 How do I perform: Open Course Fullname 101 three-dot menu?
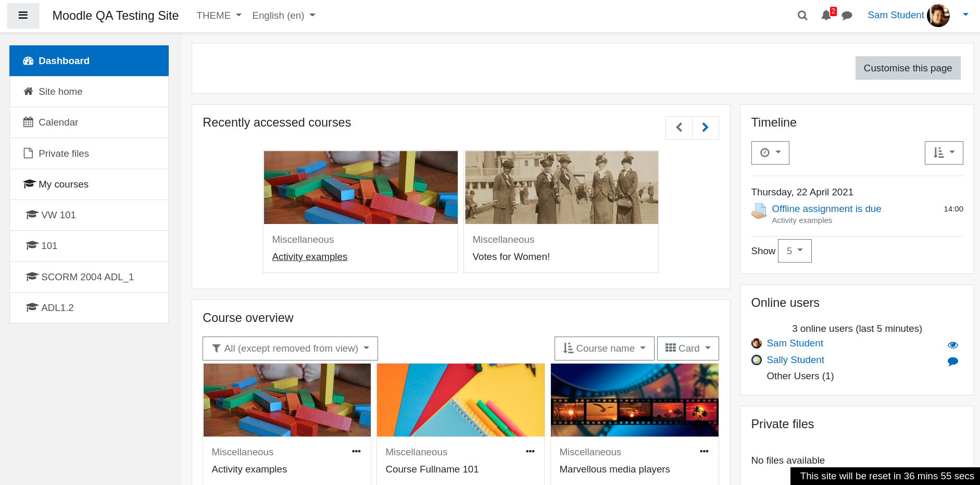pyautogui.click(x=530, y=452)
